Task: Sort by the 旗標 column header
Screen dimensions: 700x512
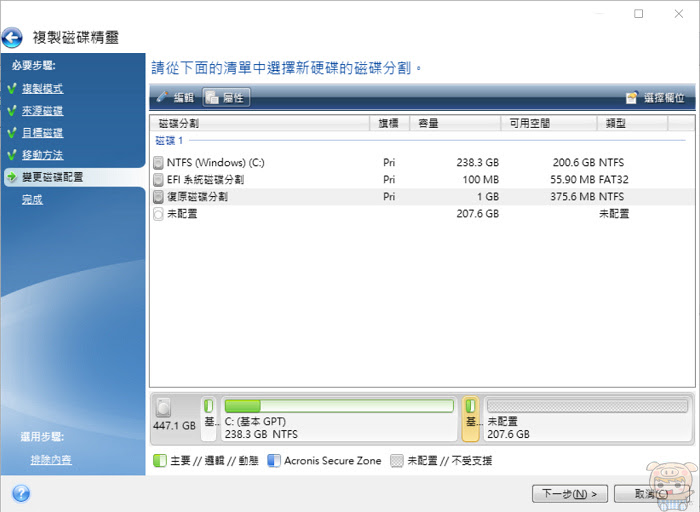Action: tap(389, 123)
